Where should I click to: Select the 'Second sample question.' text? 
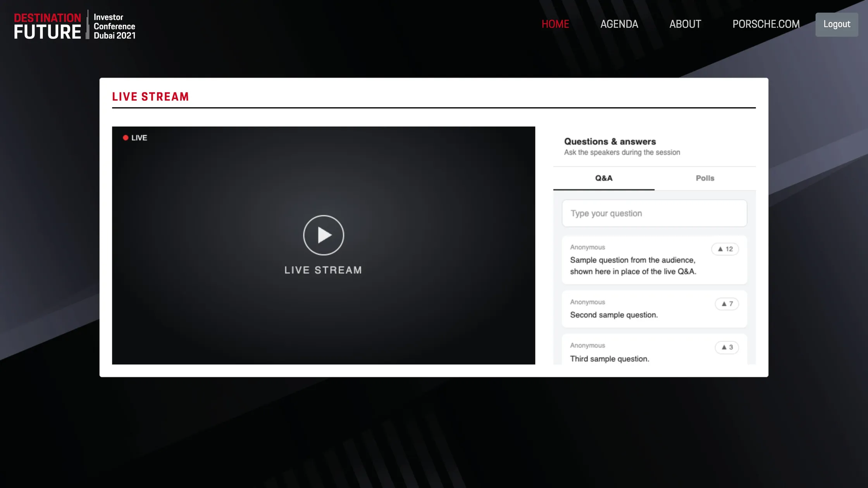click(x=614, y=315)
